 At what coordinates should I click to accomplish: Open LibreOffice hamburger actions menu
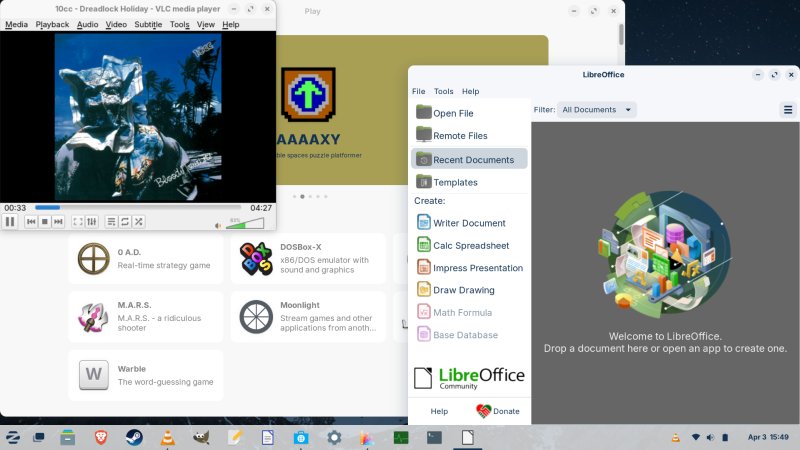coord(788,110)
